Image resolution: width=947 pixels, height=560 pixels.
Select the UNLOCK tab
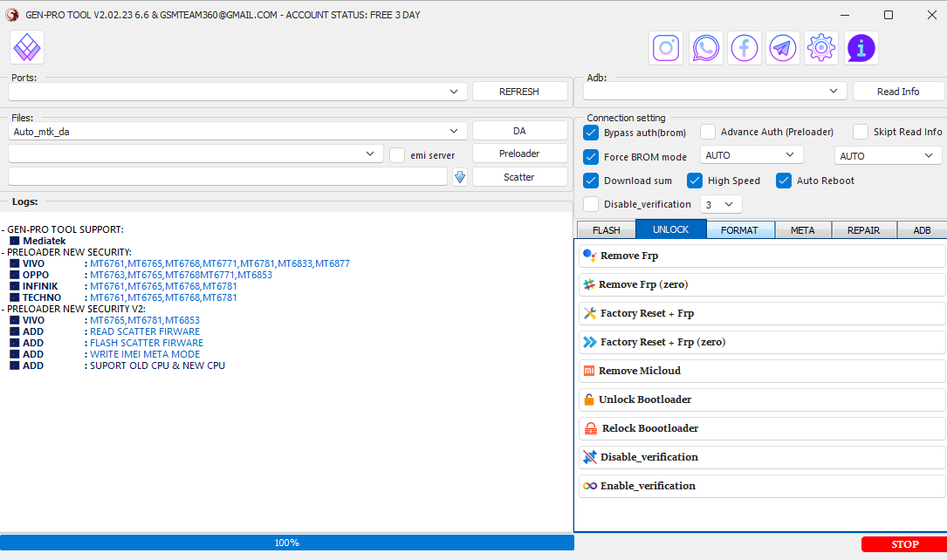click(670, 229)
